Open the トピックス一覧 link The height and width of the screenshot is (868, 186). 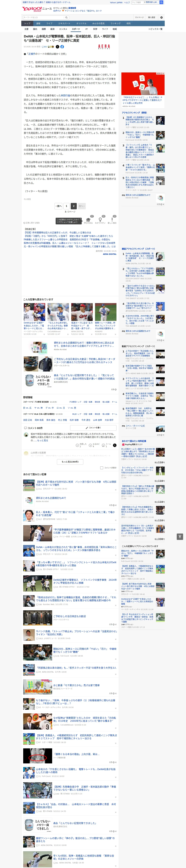(155, 29)
